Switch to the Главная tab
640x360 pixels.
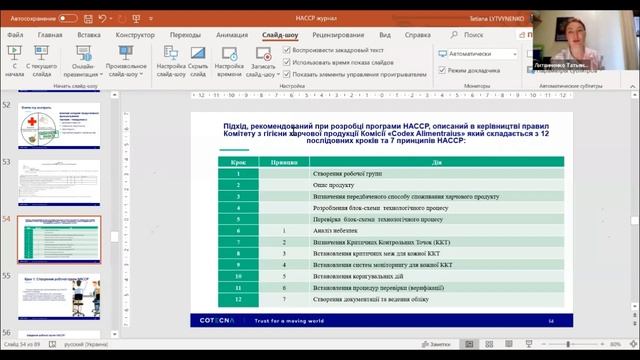(x=50, y=35)
